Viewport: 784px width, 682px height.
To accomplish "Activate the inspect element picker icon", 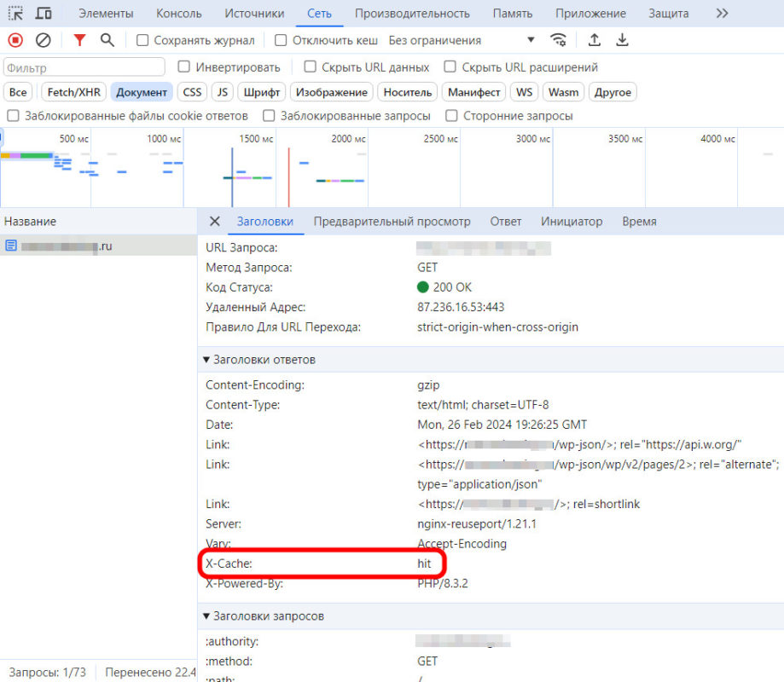I will 16,13.
